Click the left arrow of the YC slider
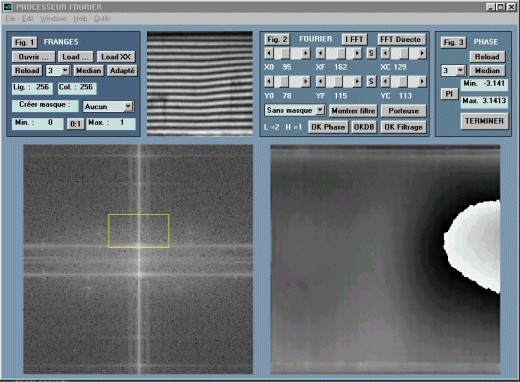 pyautogui.click(x=385, y=81)
